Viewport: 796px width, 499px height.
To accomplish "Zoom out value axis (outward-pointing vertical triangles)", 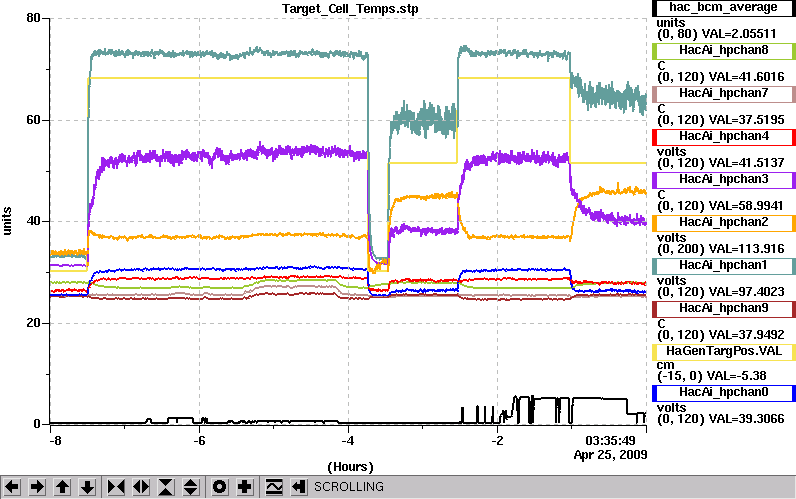I will [x=190, y=487].
